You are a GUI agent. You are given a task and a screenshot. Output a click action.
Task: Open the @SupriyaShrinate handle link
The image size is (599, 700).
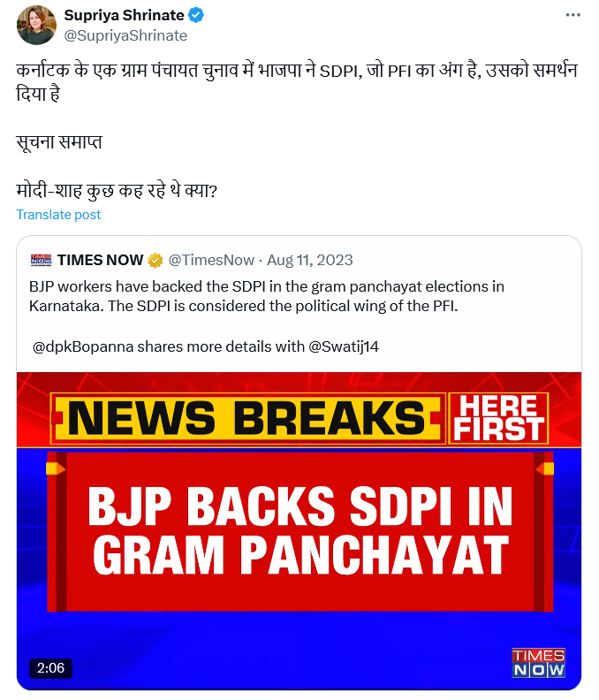[x=125, y=35]
